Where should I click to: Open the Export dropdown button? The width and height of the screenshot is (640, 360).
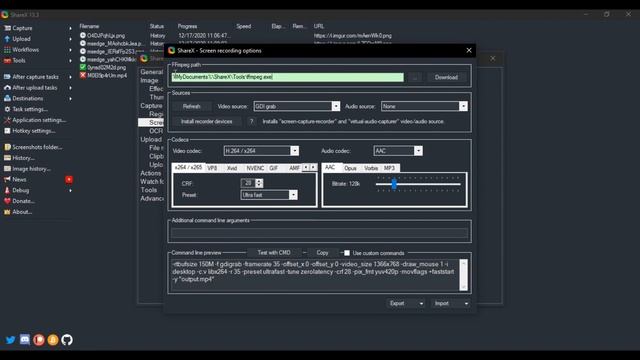[x=406, y=304]
